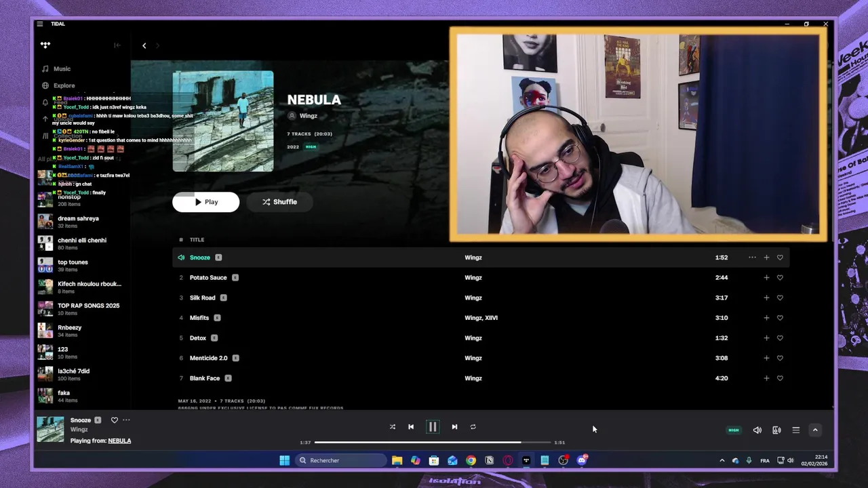Open more options for Snooze track
This screenshot has width=868, height=488.
[x=752, y=258]
